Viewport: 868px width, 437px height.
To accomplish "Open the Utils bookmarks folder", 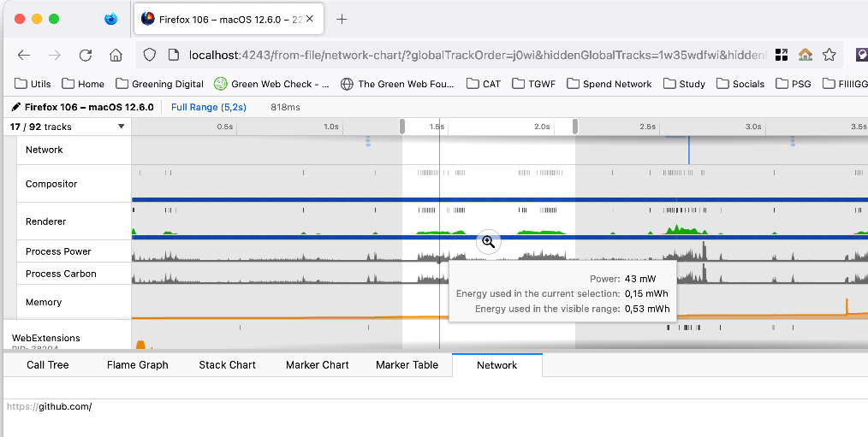I will pos(33,84).
